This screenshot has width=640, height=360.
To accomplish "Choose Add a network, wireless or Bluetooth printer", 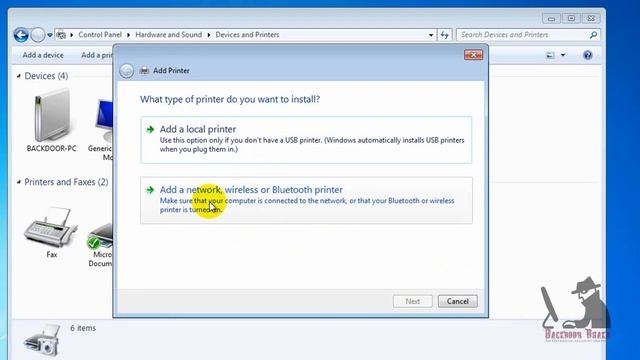I will click(306, 200).
